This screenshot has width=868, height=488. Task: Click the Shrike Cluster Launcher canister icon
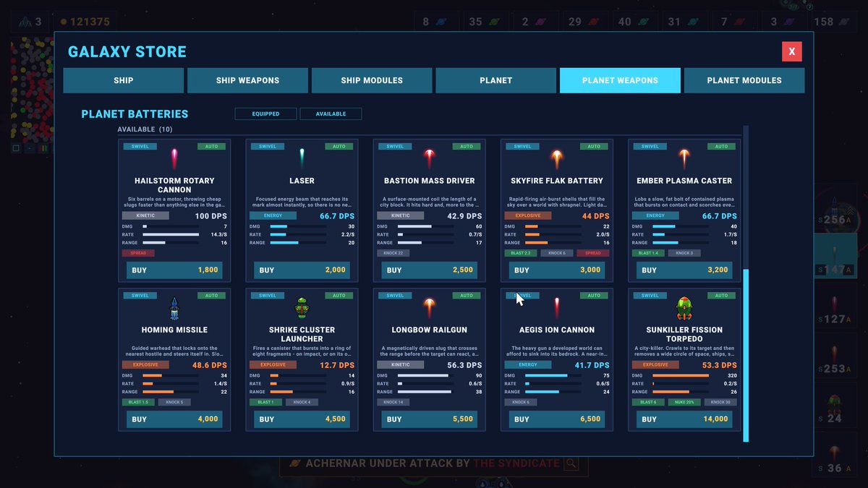[x=302, y=309]
